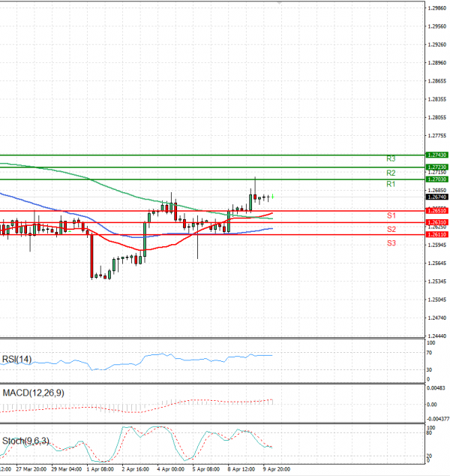
Task: Click the RSI(14) indicator label
Action: (x=16, y=359)
